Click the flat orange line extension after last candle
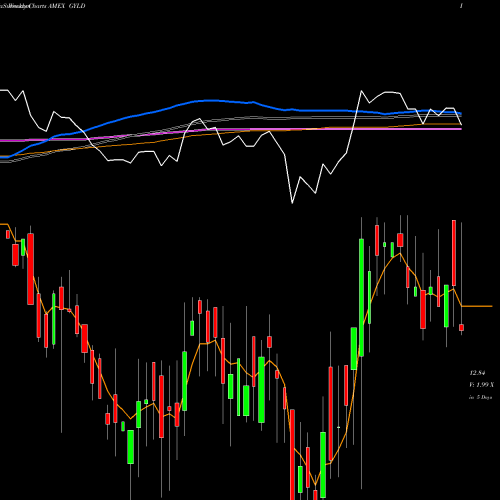The width and height of the screenshot is (500, 500). tap(477, 306)
